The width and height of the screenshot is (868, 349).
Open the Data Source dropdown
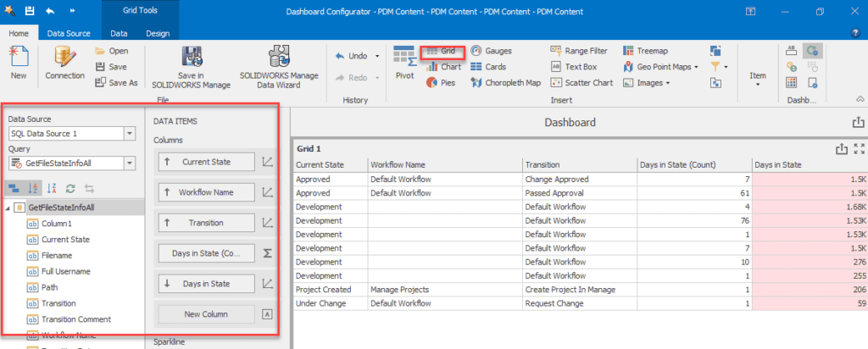(129, 134)
